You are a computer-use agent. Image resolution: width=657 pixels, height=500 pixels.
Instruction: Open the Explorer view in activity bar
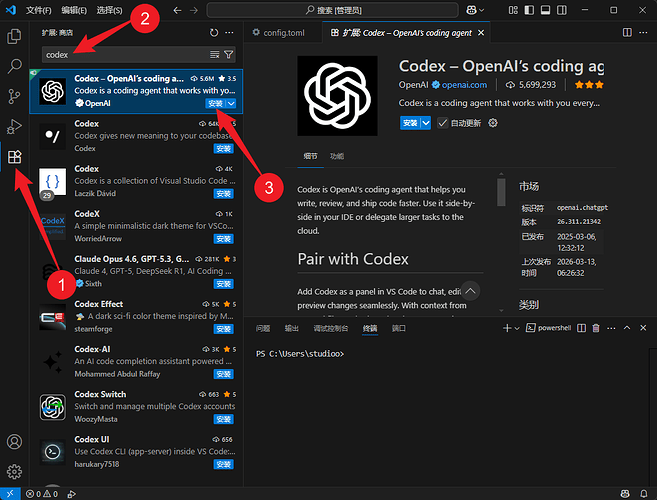pos(14,36)
